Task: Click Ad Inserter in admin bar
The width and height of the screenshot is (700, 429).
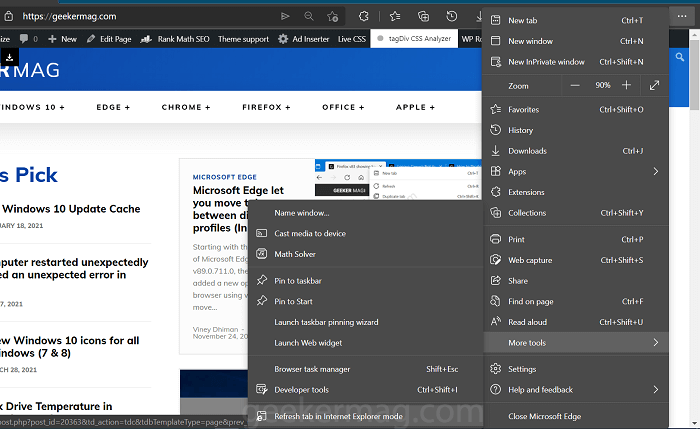Action: coord(304,39)
